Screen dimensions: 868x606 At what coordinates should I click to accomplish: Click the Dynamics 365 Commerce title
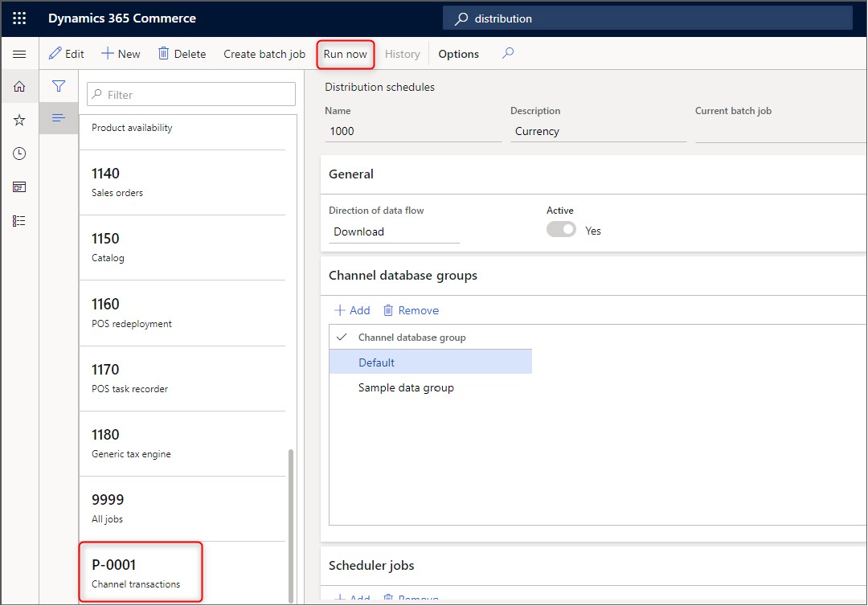[122, 18]
